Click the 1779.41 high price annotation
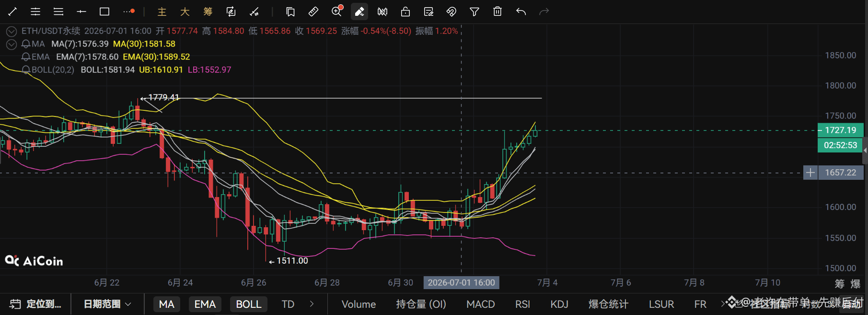The image size is (868, 315). tap(163, 97)
